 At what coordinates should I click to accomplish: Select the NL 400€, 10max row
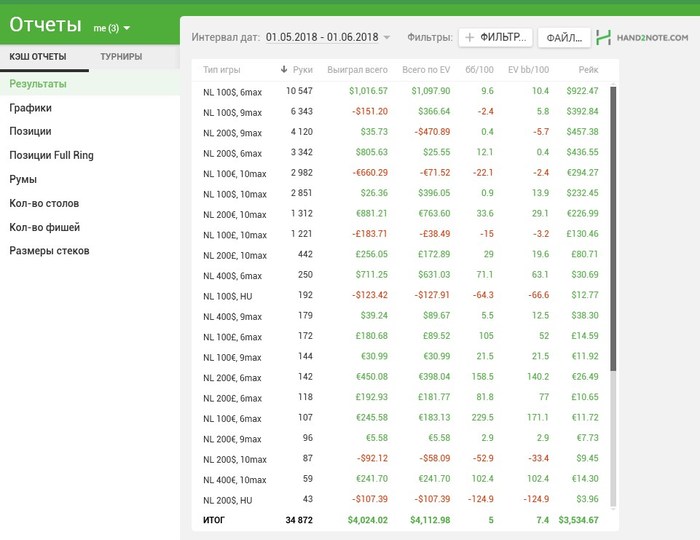click(x=400, y=479)
